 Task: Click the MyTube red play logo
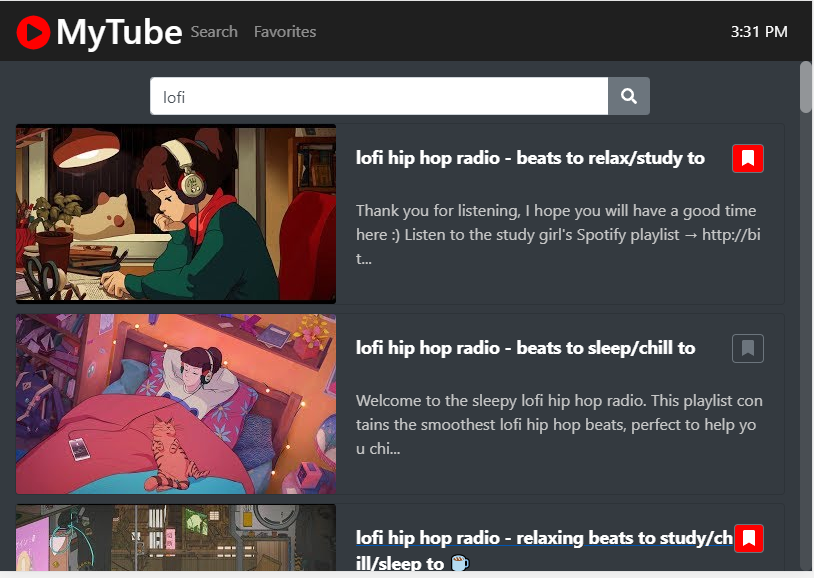[x=33, y=32]
